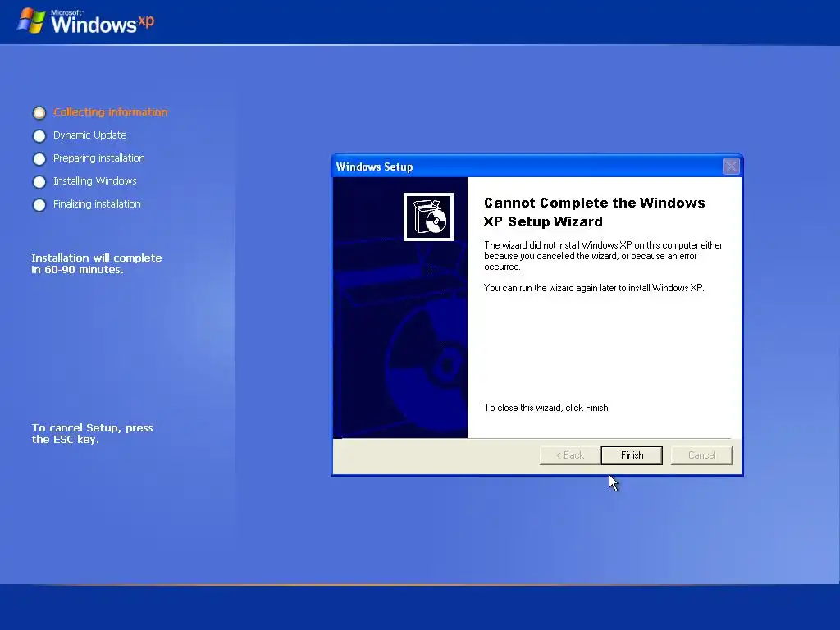
Task: Click 'To close this wizard, click Finish.' text
Action: 547,408
